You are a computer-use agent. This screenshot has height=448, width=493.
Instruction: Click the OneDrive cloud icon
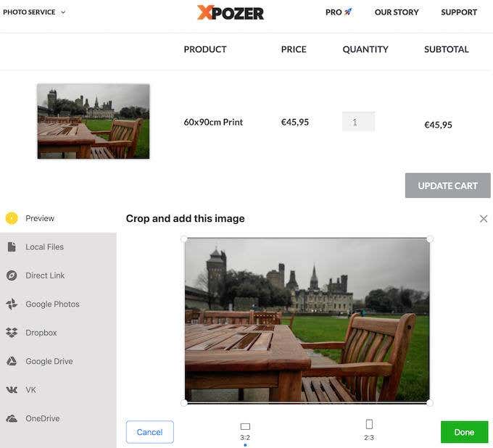(12, 418)
